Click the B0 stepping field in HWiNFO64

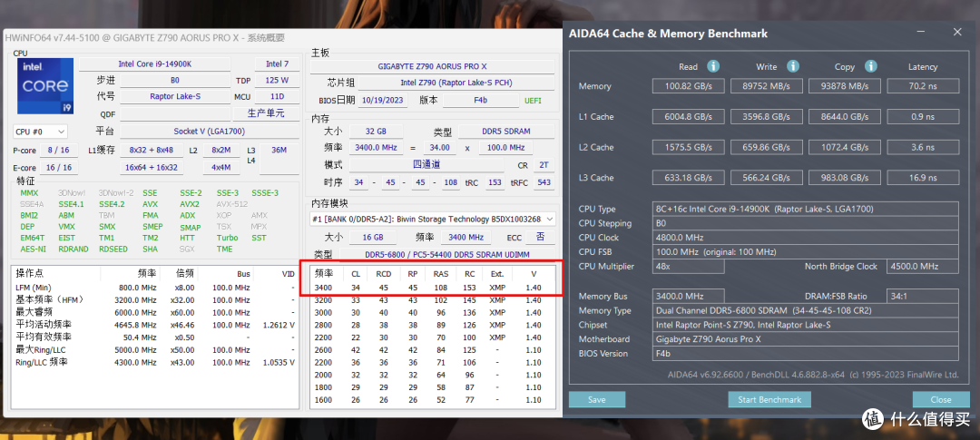click(x=174, y=81)
